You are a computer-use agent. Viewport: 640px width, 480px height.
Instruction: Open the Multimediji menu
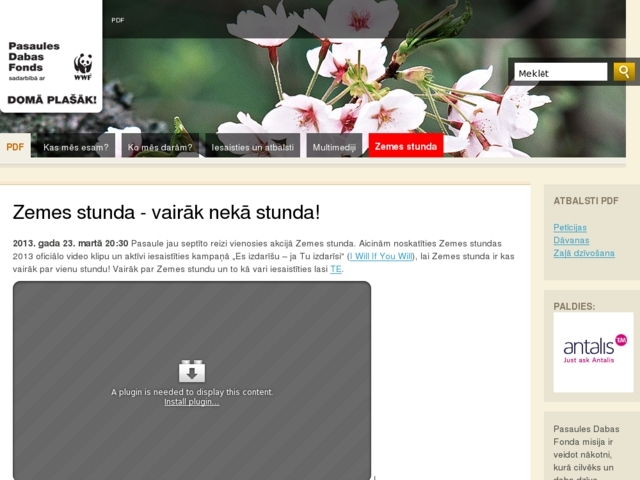click(334, 147)
